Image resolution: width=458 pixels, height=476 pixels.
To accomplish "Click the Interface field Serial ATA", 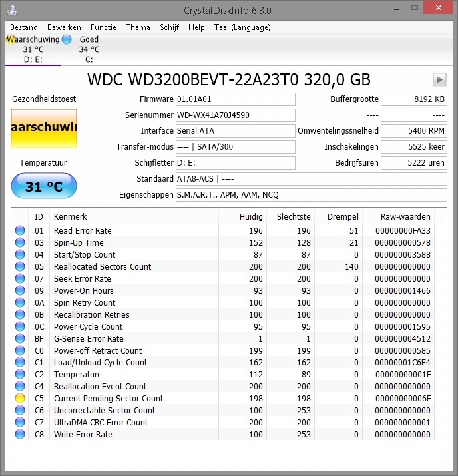I will tap(236, 131).
